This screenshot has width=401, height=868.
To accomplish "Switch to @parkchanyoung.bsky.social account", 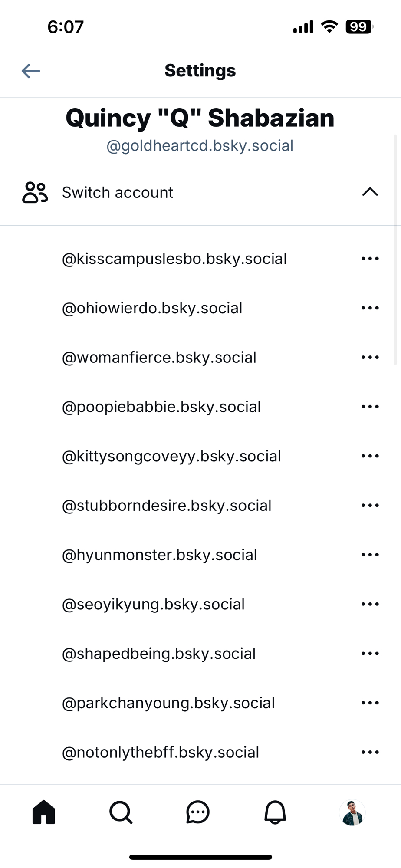I will pyautogui.click(x=168, y=703).
